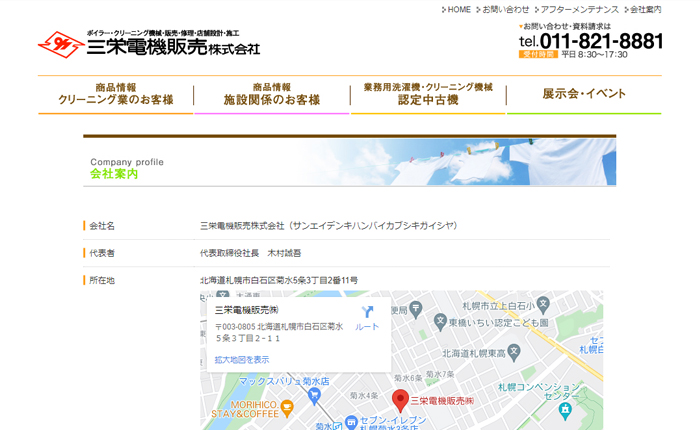Select the MORIHICO STAY&COFFEE cafe marker
Screen dimensions: 700x430
coord(288,408)
